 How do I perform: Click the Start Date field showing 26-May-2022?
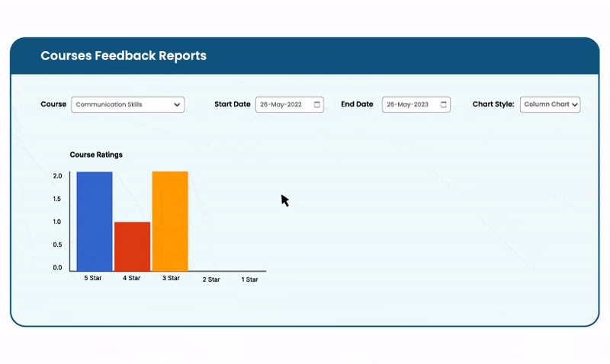coord(290,104)
